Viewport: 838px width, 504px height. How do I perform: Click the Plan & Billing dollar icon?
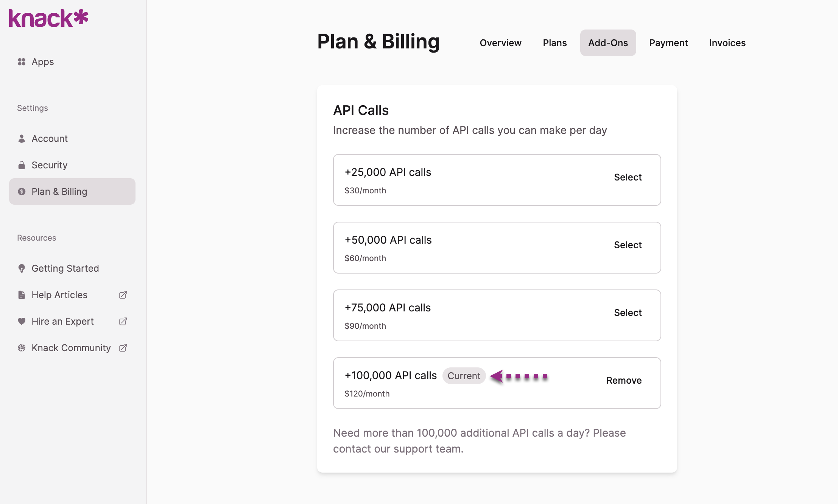[22, 191]
